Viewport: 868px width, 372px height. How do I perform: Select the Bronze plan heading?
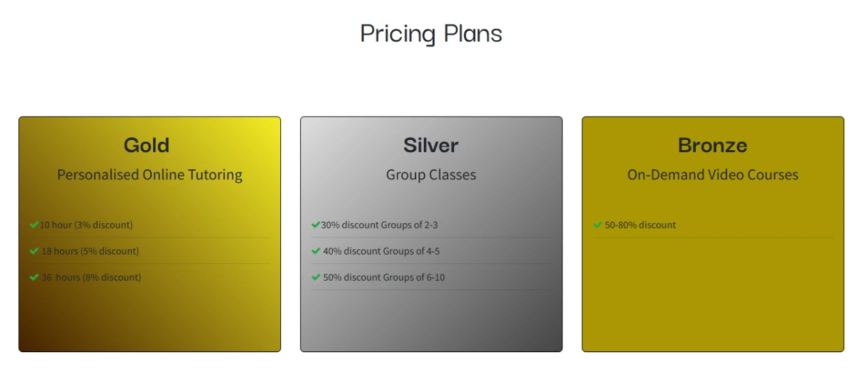[712, 145]
